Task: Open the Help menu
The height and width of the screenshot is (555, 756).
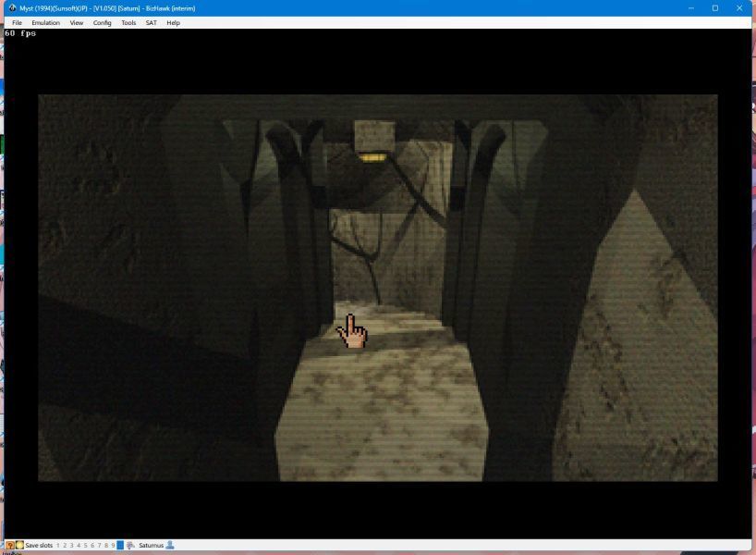Action: pyautogui.click(x=173, y=23)
